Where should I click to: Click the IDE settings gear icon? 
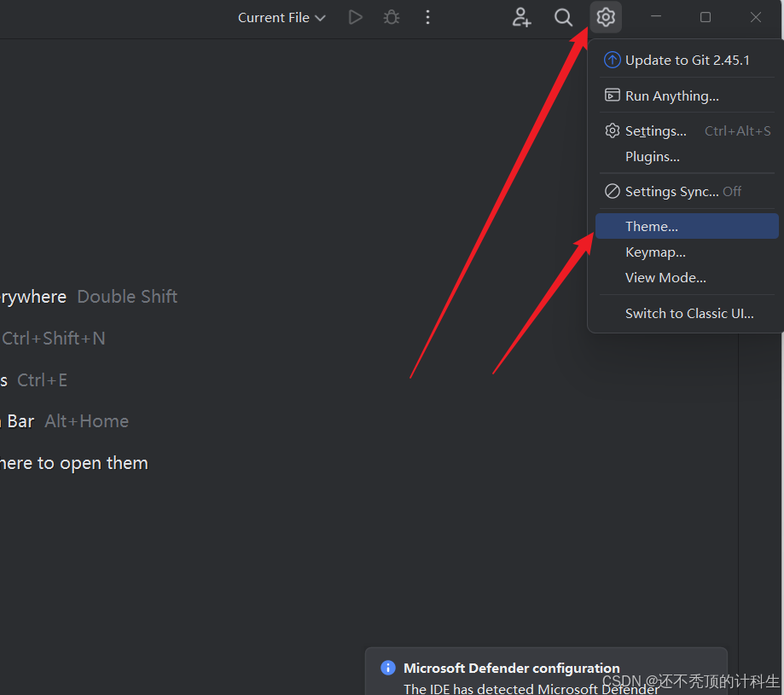606,18
